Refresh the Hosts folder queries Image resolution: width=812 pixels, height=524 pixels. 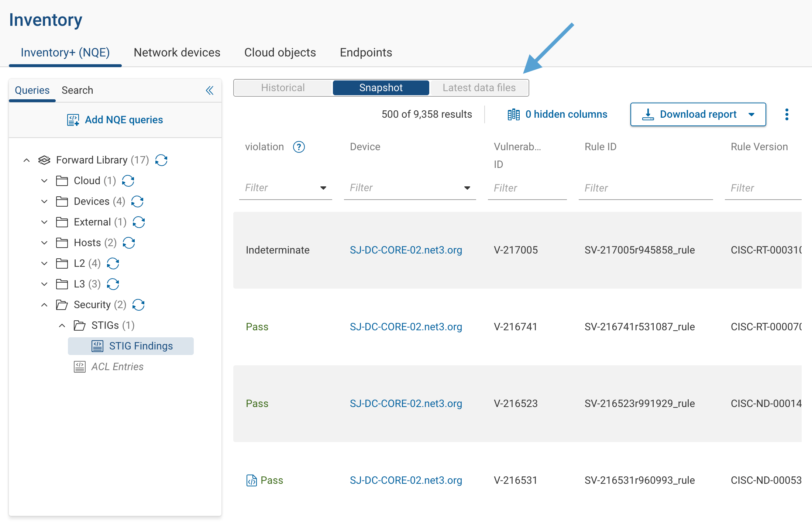coord(129,242)
